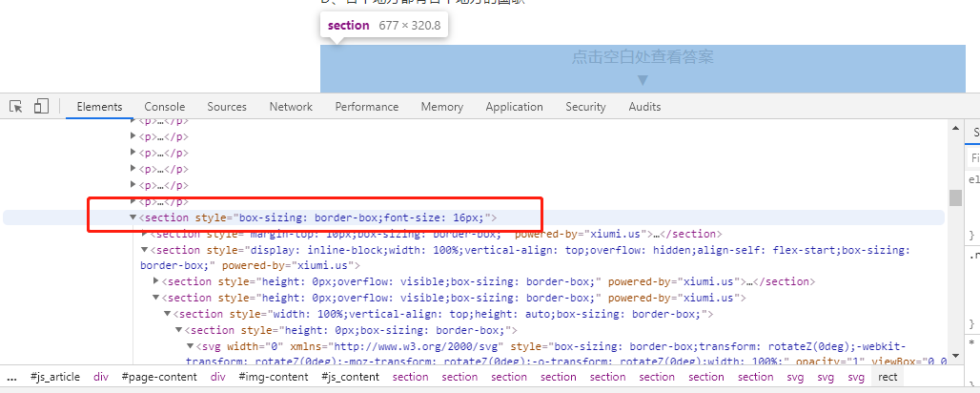Toggle the device toolbar icon
Screen dimensions: 980x393
[41, 107]
